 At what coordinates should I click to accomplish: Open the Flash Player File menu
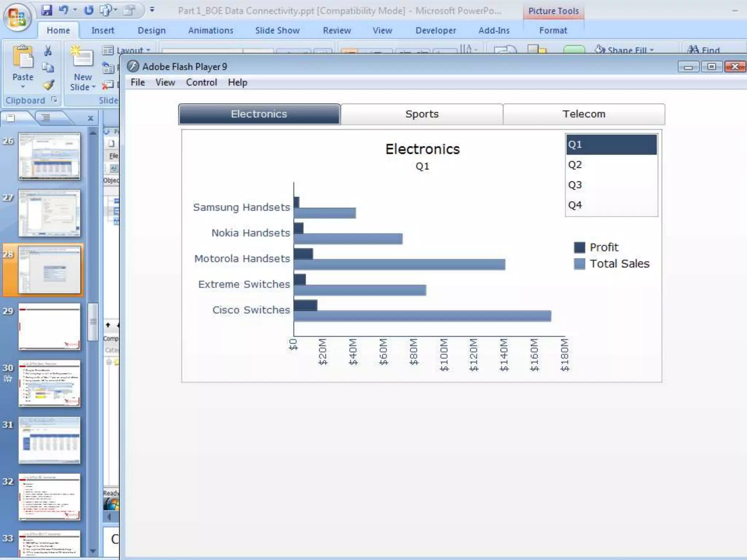138,82
